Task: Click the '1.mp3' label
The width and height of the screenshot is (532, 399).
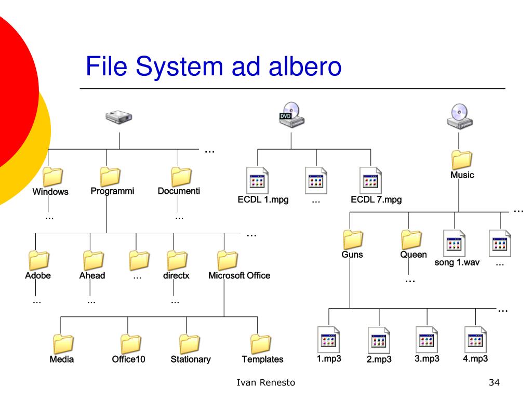Action: click(x=329, y=358)
